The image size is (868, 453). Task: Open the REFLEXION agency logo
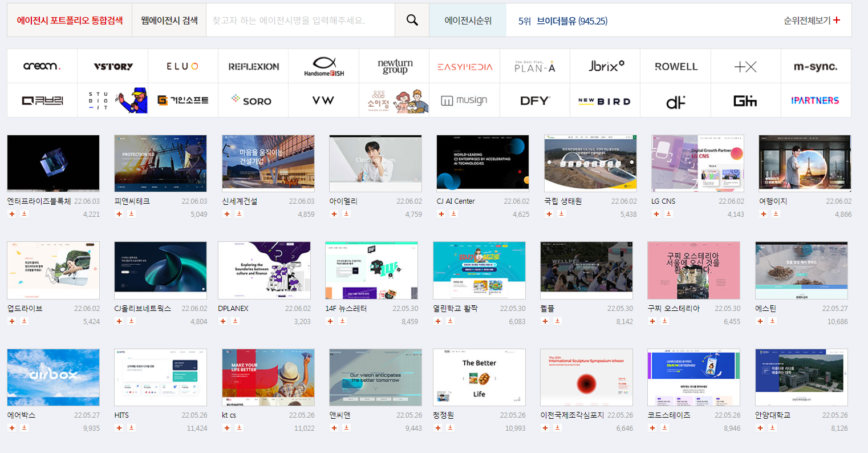[x=253, y=66]
